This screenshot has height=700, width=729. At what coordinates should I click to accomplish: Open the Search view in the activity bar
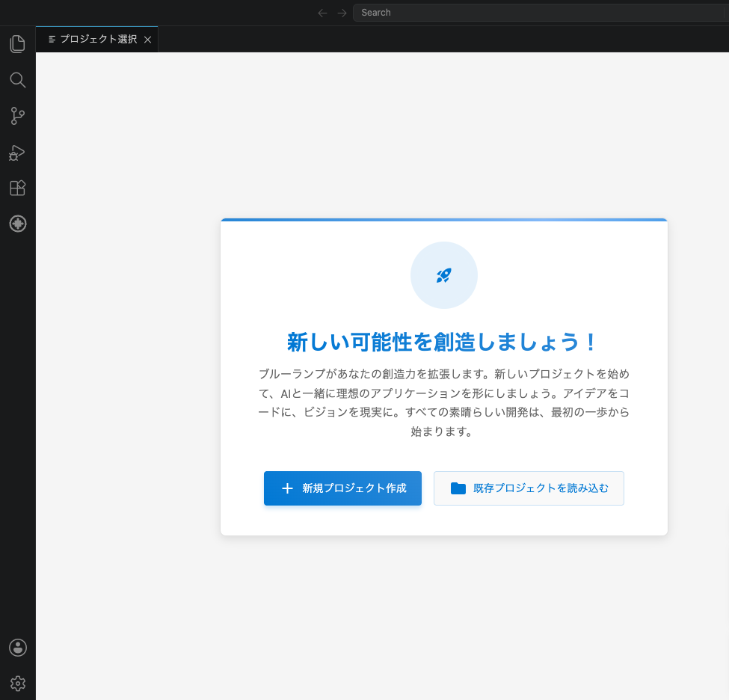(18, 80)
